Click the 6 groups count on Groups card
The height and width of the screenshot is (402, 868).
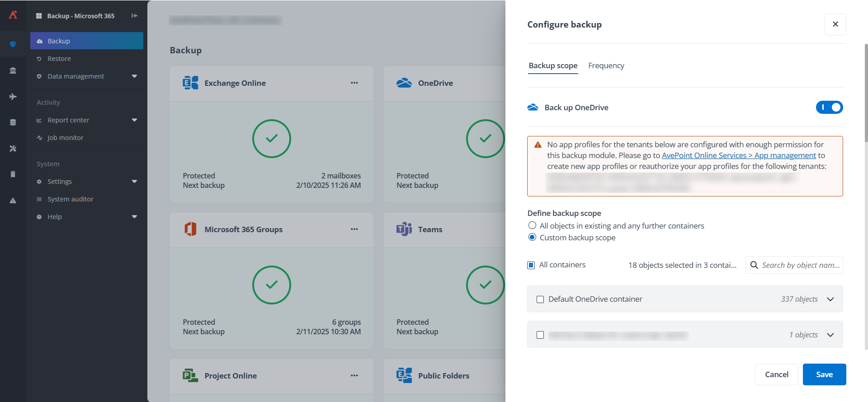346,322
